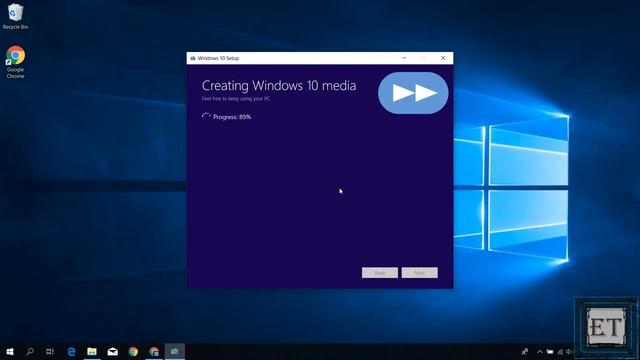This screenshot has height=360, width=640.
Task: Click 'Feel free to keep using your PC' text
Action: 236,99
